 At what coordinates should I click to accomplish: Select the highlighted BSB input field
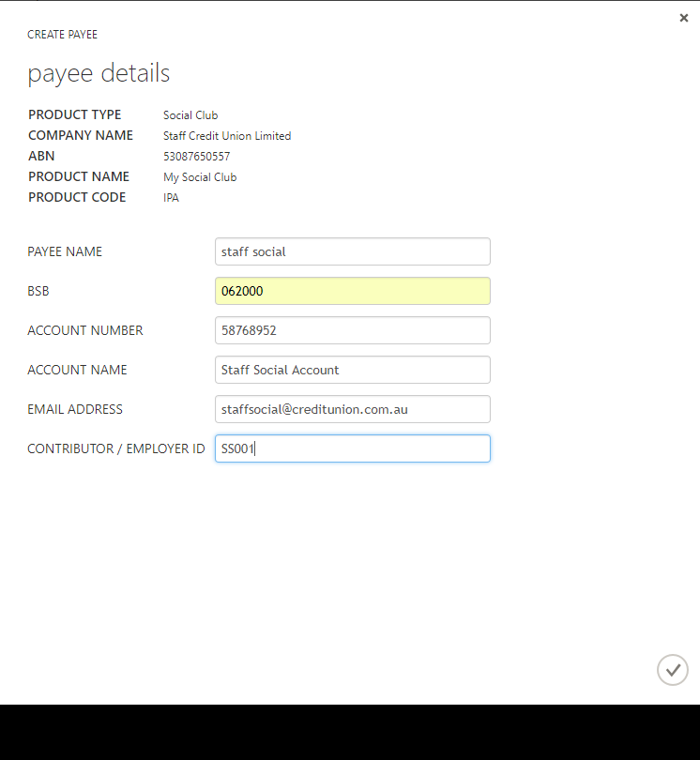353,291
